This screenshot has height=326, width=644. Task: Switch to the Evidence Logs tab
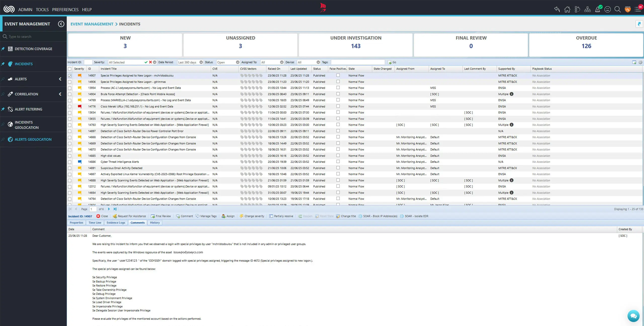pos(116,222)
